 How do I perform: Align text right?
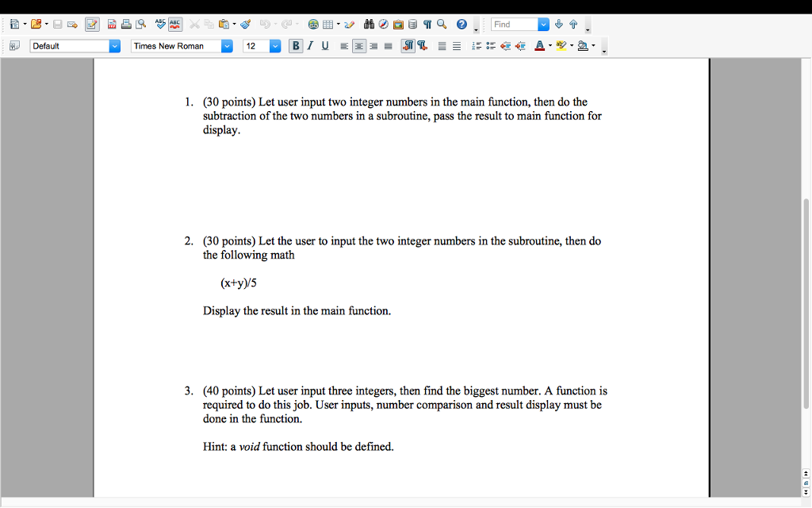373,46
